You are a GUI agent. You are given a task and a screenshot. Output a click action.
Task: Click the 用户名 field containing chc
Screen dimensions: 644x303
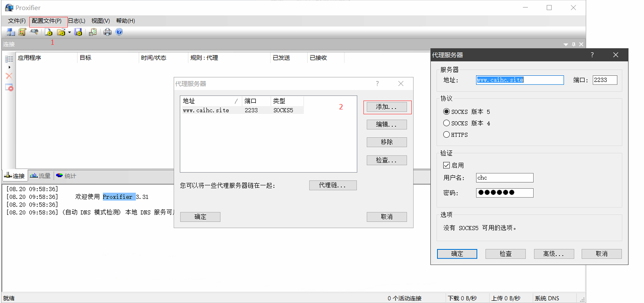click(x=505, y=178)
